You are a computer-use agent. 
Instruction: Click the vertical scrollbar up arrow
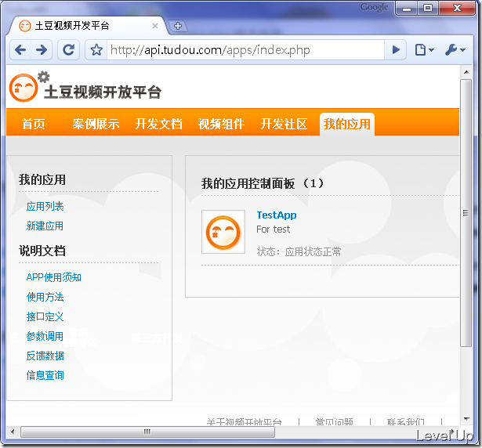tap(466, 72)
